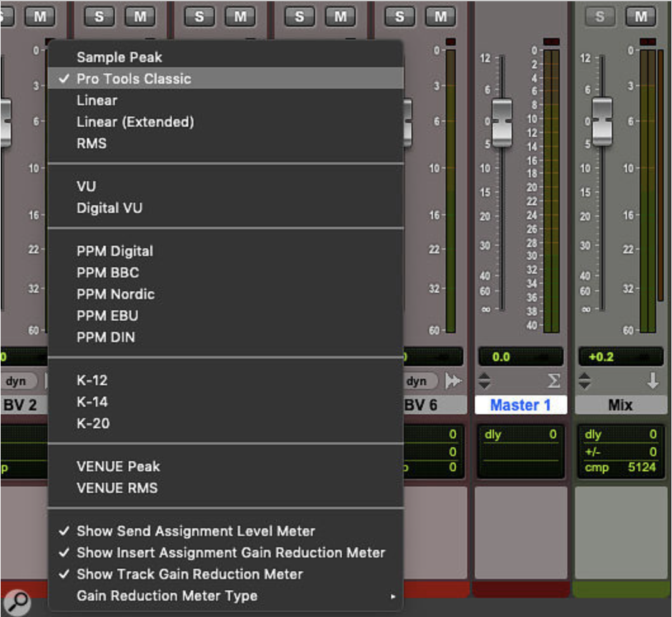This screenshot has height=617, width=672.
Task: Uncheck Show Track Gain Reduction Meter
Action: coord(226,574)
